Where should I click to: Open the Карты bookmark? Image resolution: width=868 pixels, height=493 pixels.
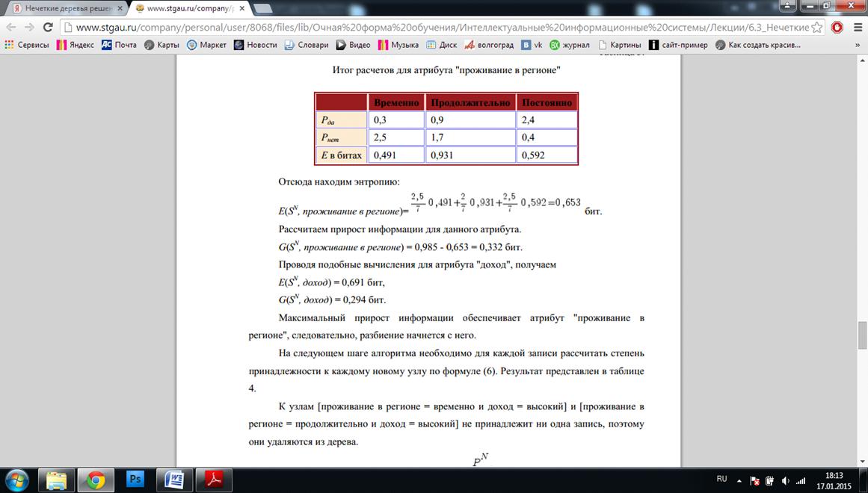[161, 45]
